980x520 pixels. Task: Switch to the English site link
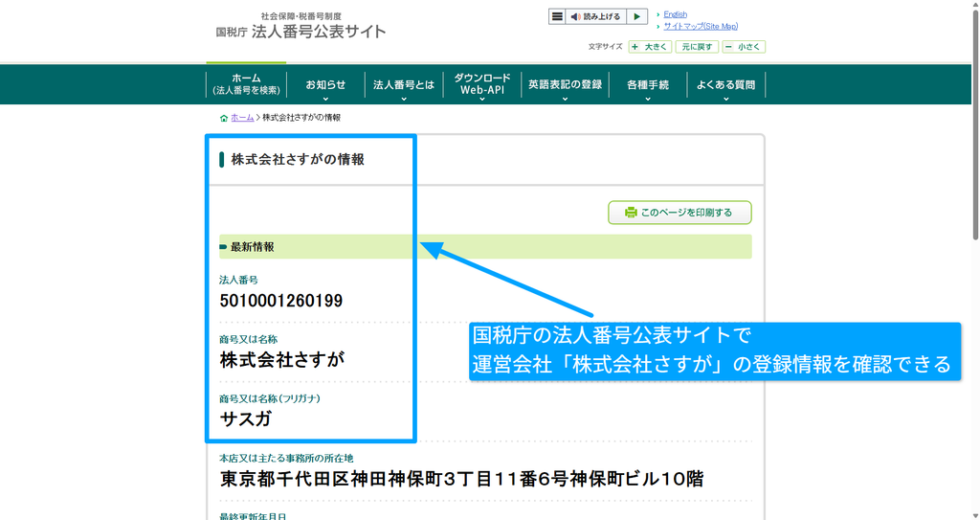pos(675,14)
